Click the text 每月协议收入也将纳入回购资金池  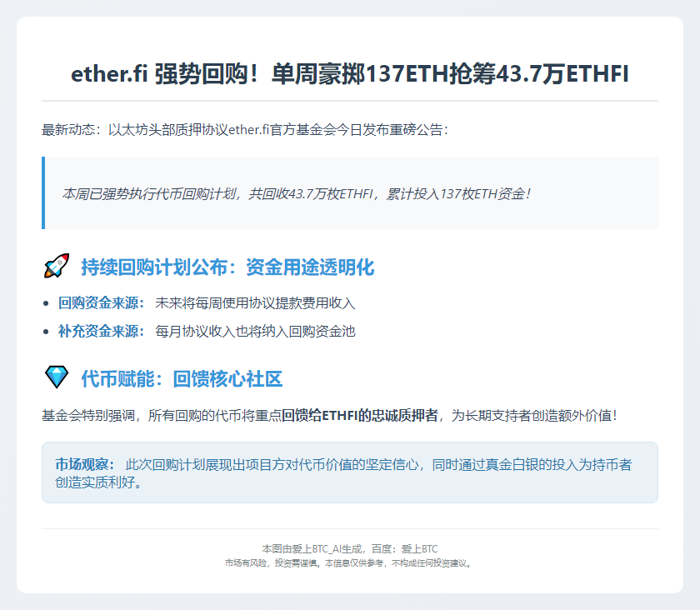click(x=255, y=332)
